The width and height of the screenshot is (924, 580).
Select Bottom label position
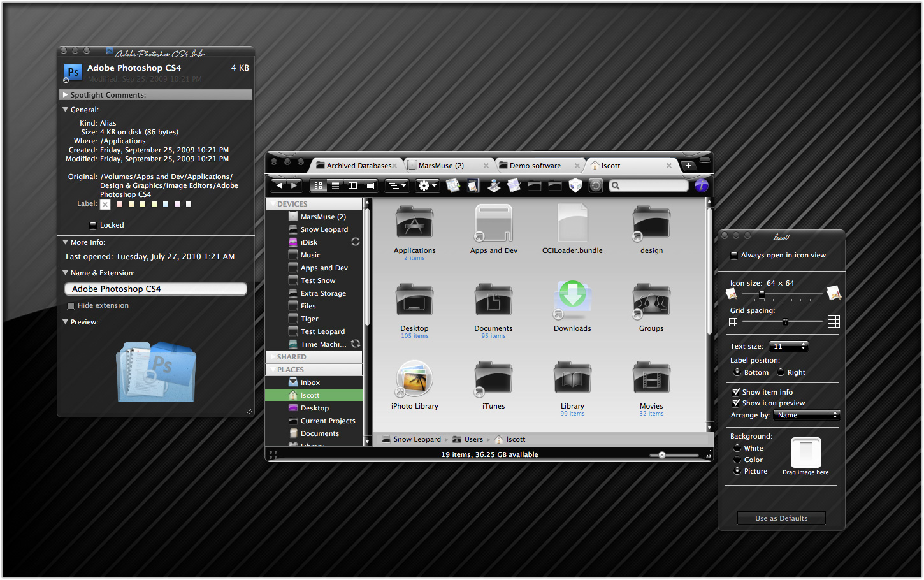[x=737, y=372]
